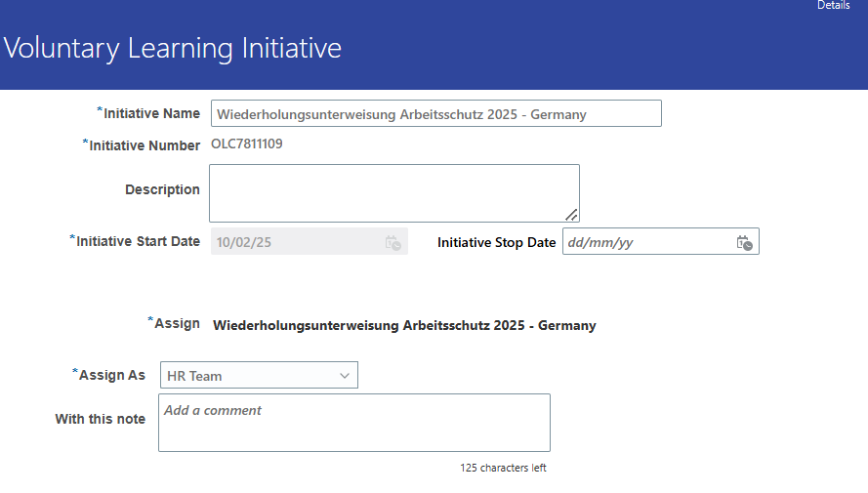Focus the Add a comment note box

point(354,423)
